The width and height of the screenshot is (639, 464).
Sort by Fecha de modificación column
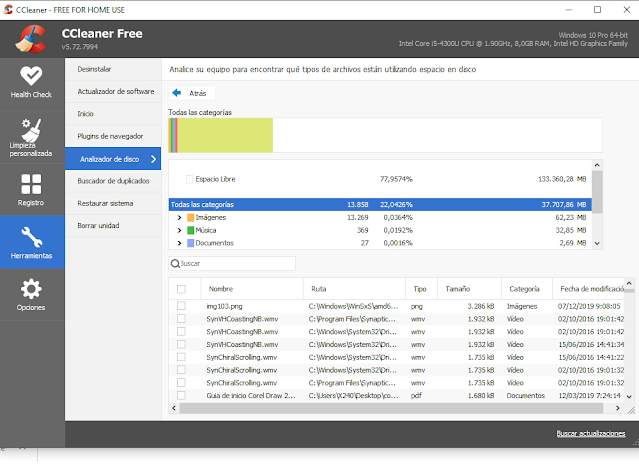[588, 289]
